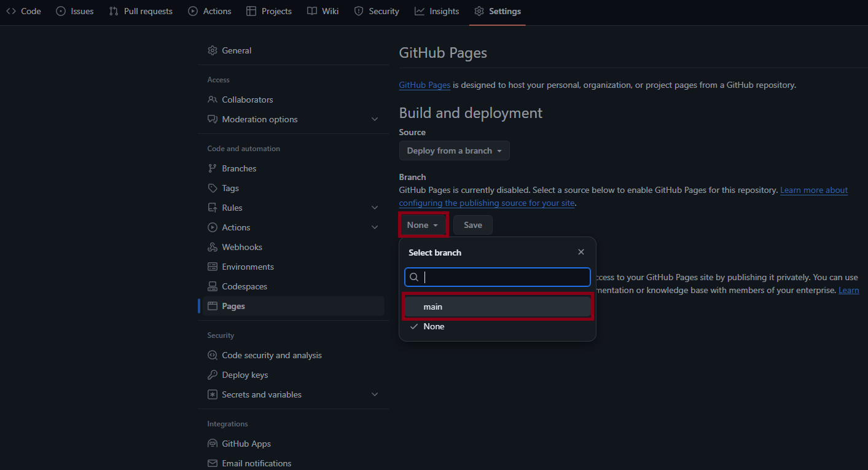The width and height of the screenshot is (868, 470).
Task: Switch to the Issues tab
Action: [x=75, y=11]
